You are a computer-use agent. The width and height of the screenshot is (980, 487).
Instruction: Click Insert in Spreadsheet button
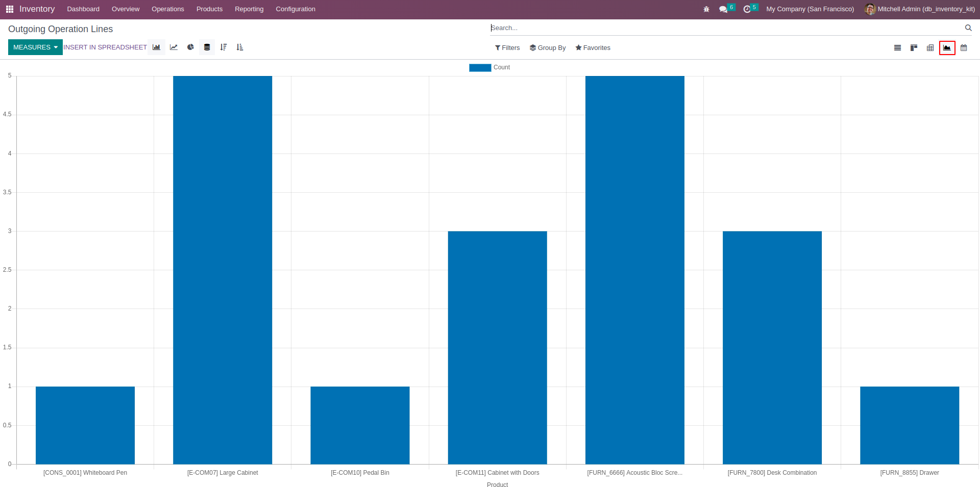105,47
